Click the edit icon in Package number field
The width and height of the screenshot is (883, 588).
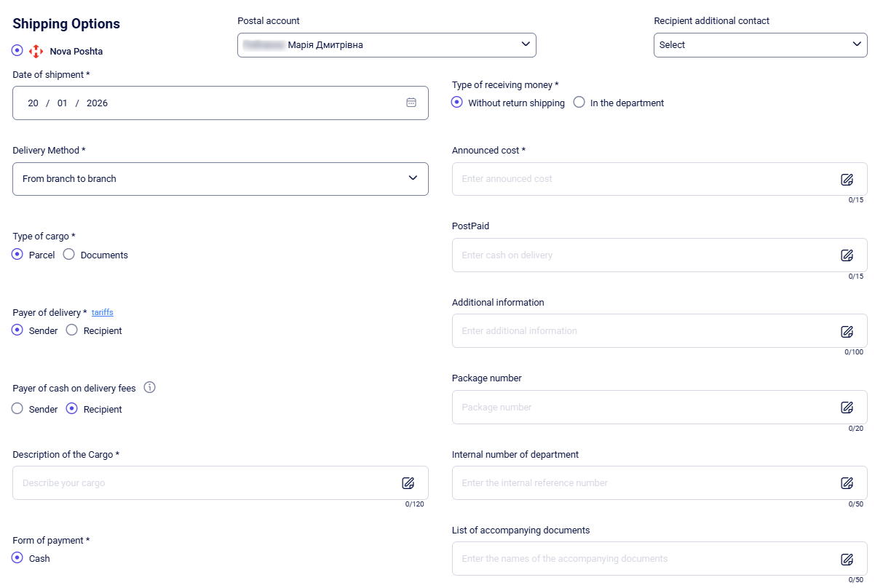pyautogui.click(x=847, y=408)
